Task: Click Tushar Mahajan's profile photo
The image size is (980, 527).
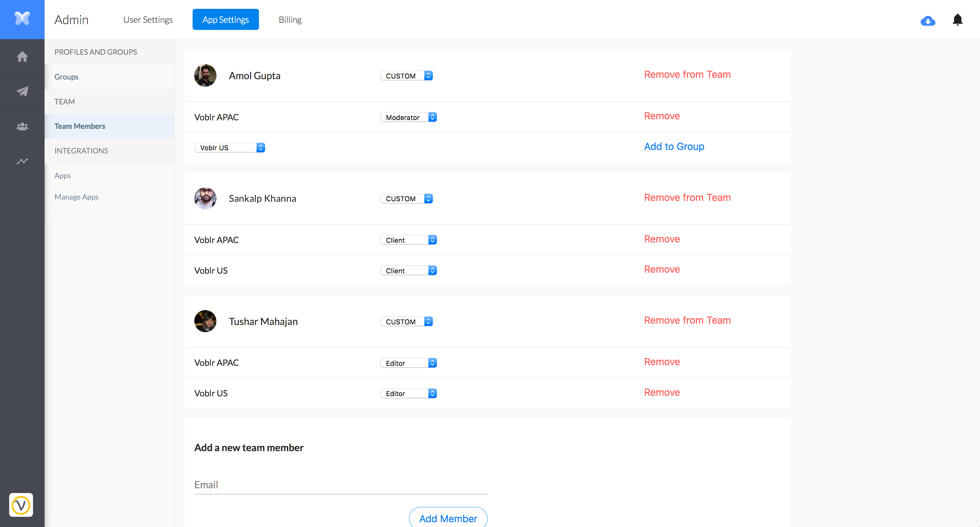Action: [205, 321]
